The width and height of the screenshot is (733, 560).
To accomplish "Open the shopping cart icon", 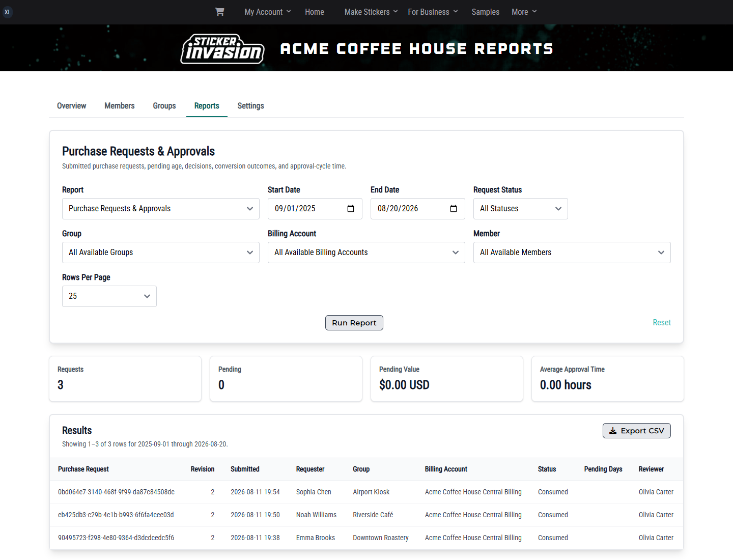I will tap(219, 12).
